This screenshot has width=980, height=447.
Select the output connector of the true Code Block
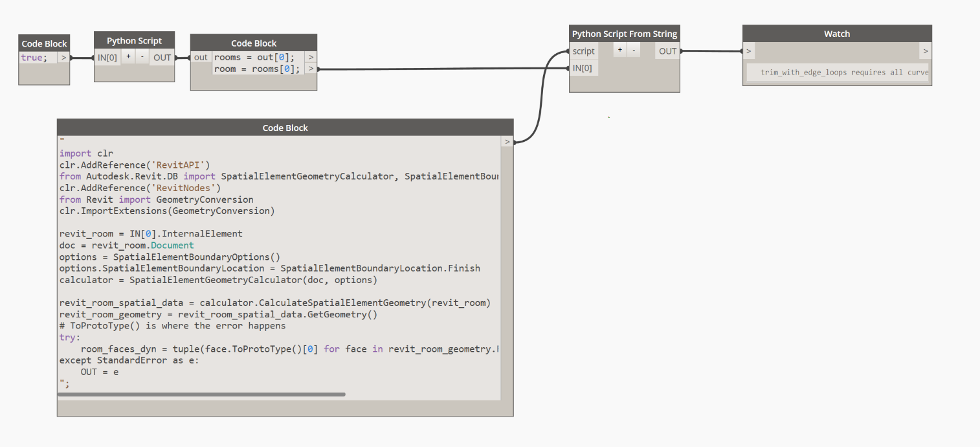pyautogui.click(x=63, y=57)
